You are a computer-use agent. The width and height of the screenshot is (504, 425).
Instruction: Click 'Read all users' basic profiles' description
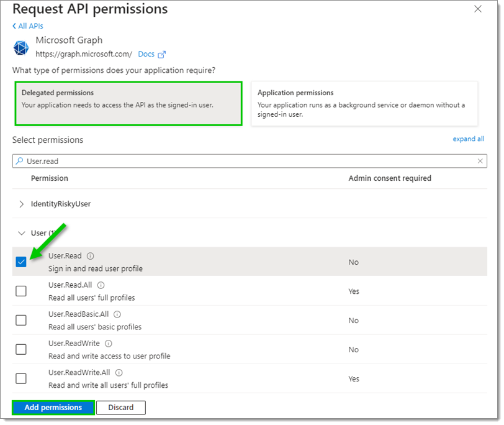(95, 327)
